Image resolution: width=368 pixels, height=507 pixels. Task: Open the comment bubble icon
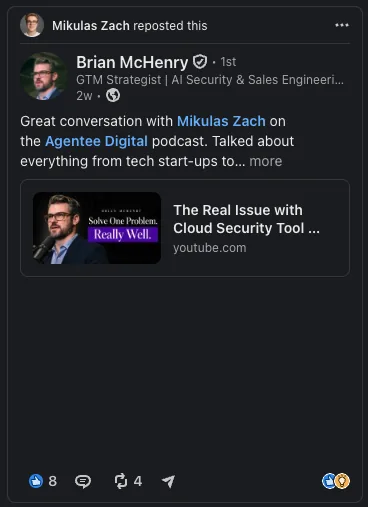(x=83, y=481)
